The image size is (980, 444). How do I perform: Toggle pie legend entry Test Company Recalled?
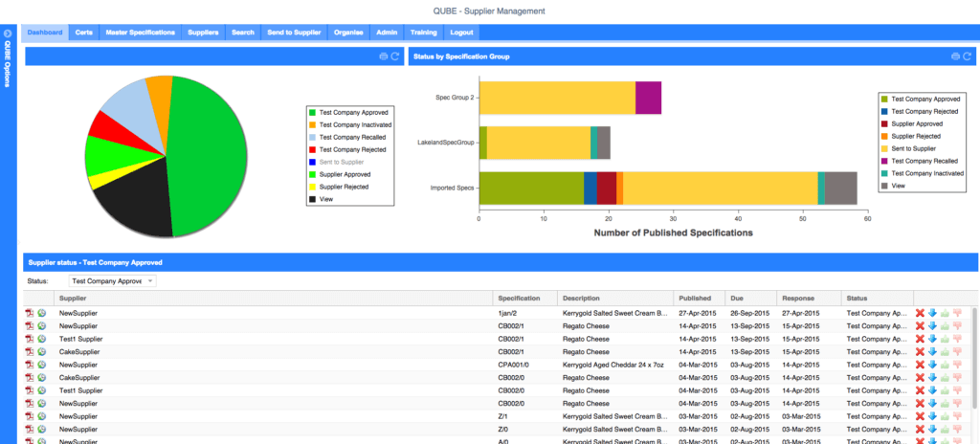click(346, 137)
